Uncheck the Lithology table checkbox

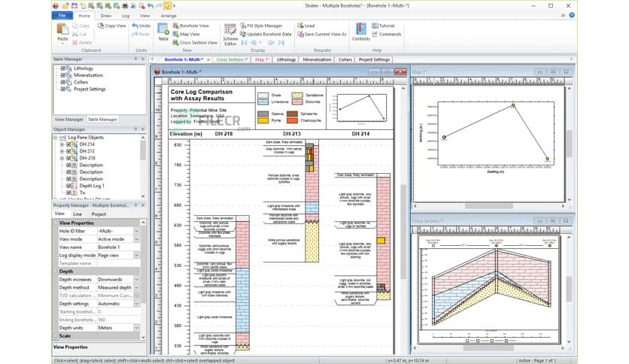point(62,68)
